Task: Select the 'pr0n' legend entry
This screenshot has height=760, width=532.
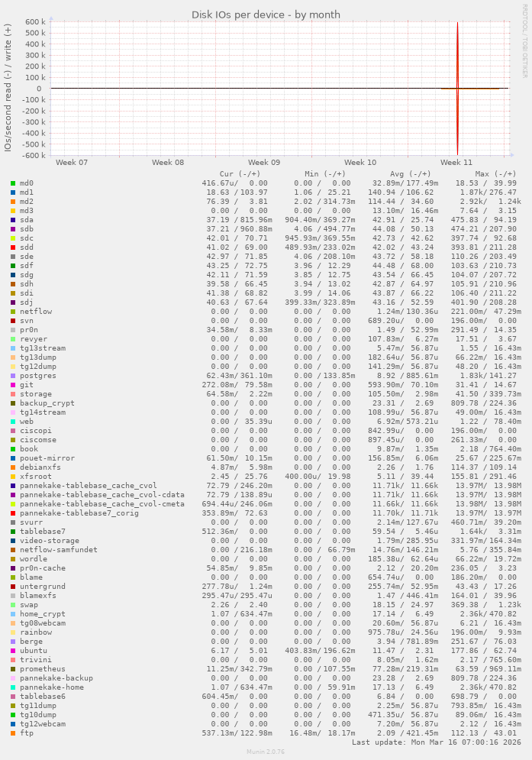Action: click(29, 330)
